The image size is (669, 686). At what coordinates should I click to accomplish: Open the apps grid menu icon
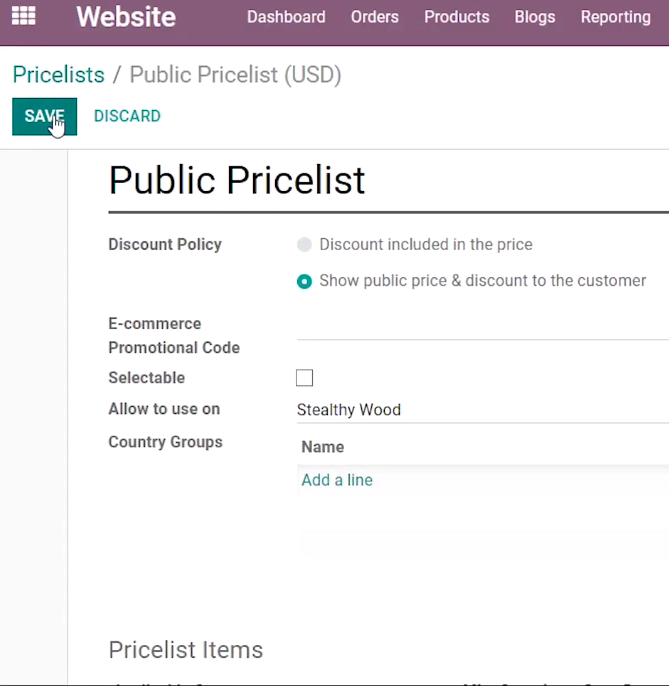coord(23,16)
